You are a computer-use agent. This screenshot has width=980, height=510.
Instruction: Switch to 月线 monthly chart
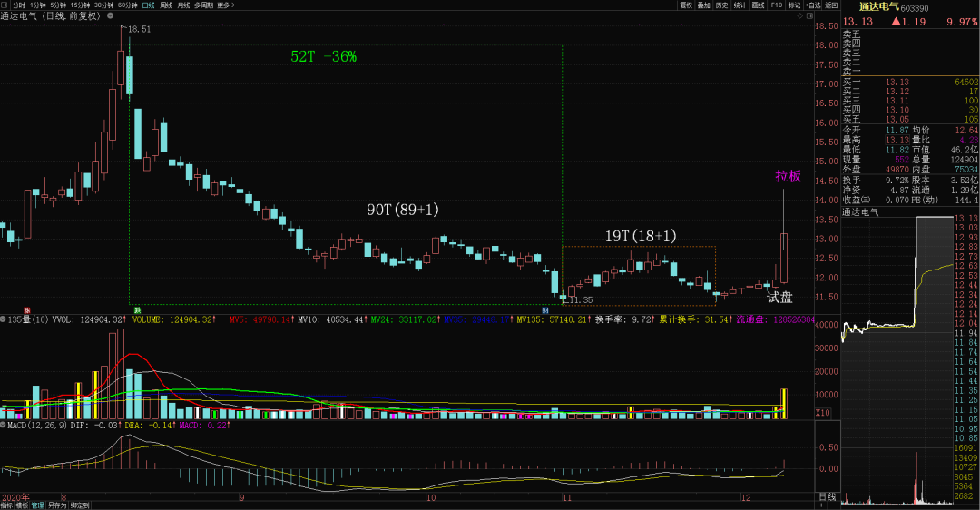[x=183, y=5]
